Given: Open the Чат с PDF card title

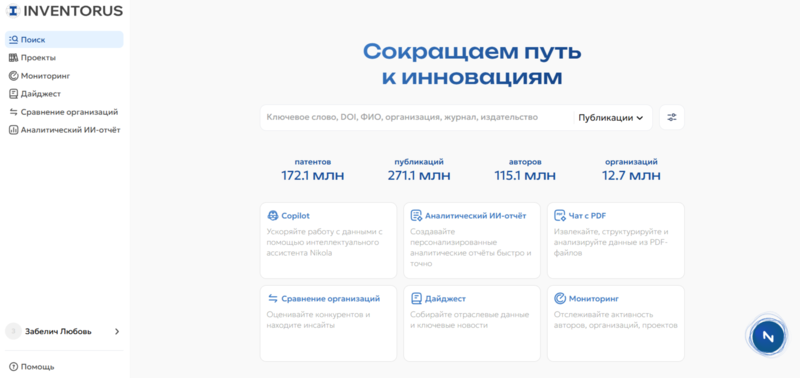Looking at the screenshot, I should pyautogui.click(x=587, y=216).
